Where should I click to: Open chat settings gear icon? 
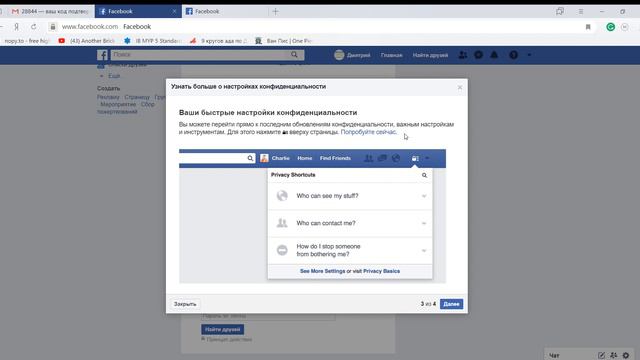tap(626, 356)
